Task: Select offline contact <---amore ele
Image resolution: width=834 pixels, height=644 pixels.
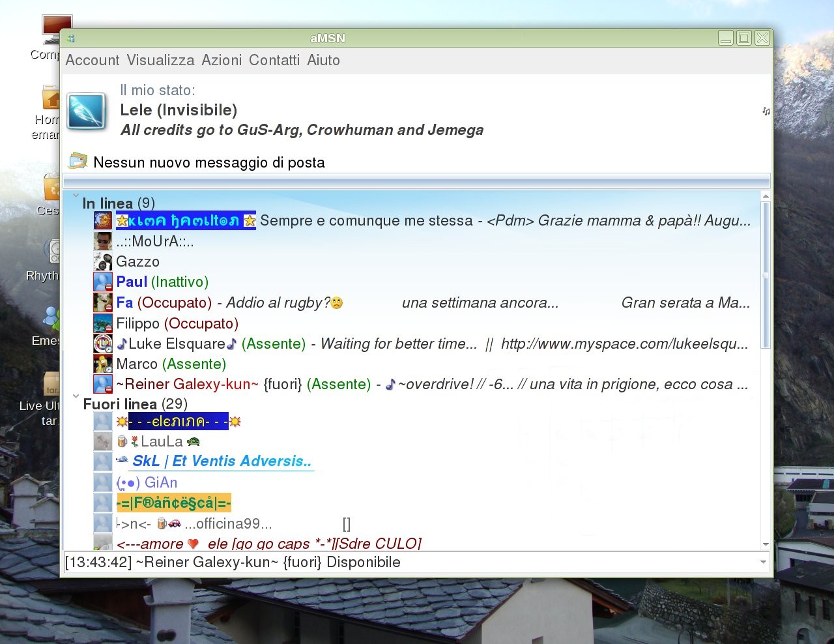Action: (x=268, y=544)
